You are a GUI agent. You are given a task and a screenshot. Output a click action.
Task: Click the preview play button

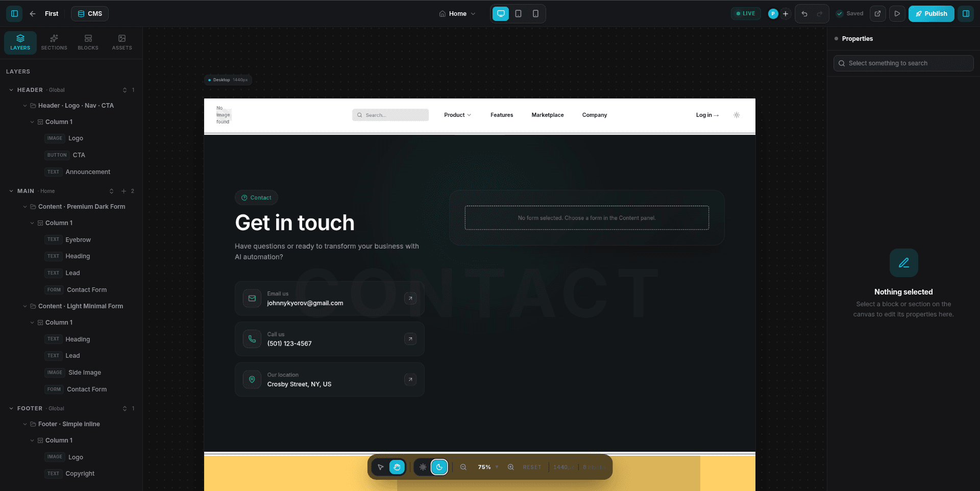tap(897, 14)
